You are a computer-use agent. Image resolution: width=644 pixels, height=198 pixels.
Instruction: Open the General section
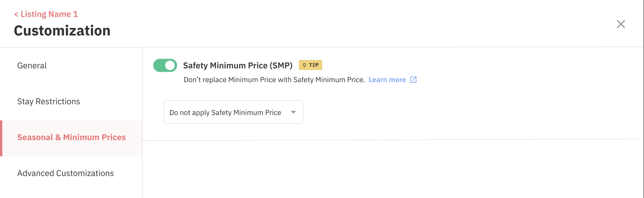point(32,66)
